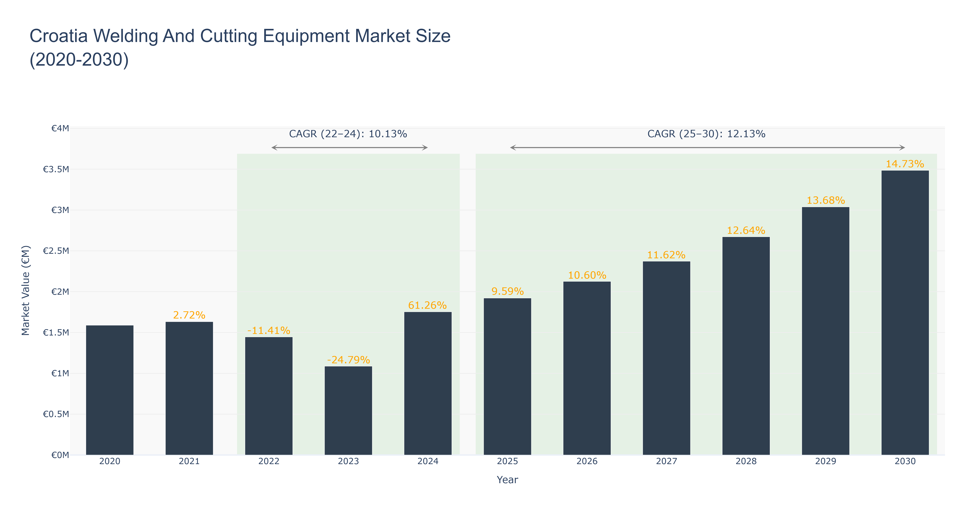
Task: Click the €2.5M y-axis tick label
Action: coord(56,251)
